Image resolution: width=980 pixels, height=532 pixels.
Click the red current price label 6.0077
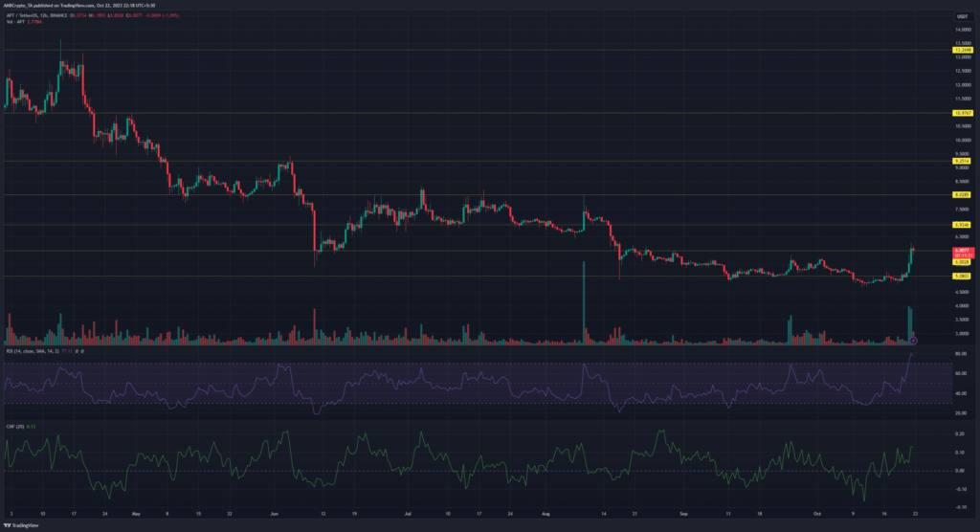click(x=961, y=251)
